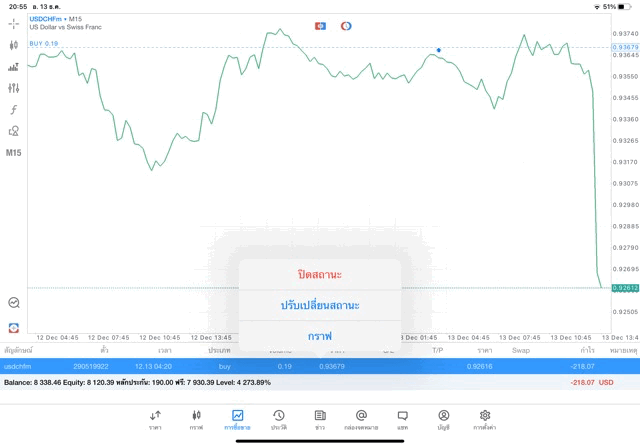Open the indicators icon in left sidebar

(x=13, y=67)
